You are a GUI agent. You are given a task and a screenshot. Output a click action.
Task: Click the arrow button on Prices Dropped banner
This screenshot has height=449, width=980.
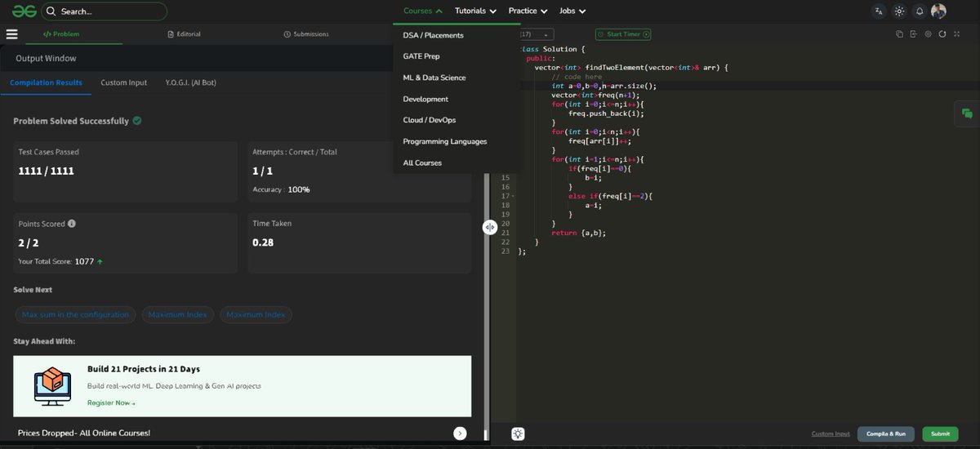[461, 433]
